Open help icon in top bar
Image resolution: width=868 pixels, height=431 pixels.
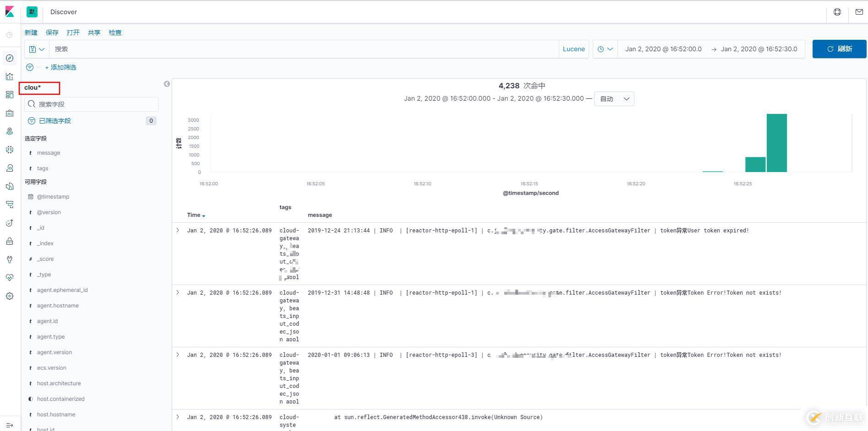tap(837, 12)
